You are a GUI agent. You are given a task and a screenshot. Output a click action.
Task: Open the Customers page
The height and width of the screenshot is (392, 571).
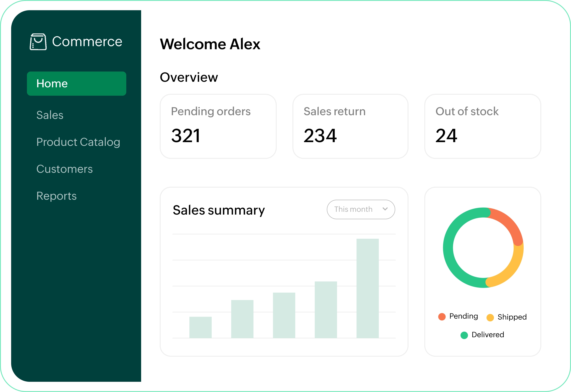tap(64, 169)
